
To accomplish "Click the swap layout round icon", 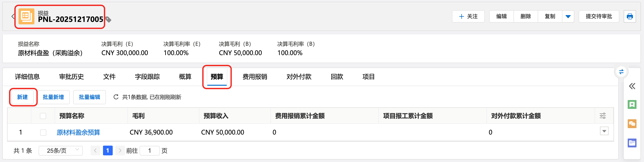I will (621, 72).
